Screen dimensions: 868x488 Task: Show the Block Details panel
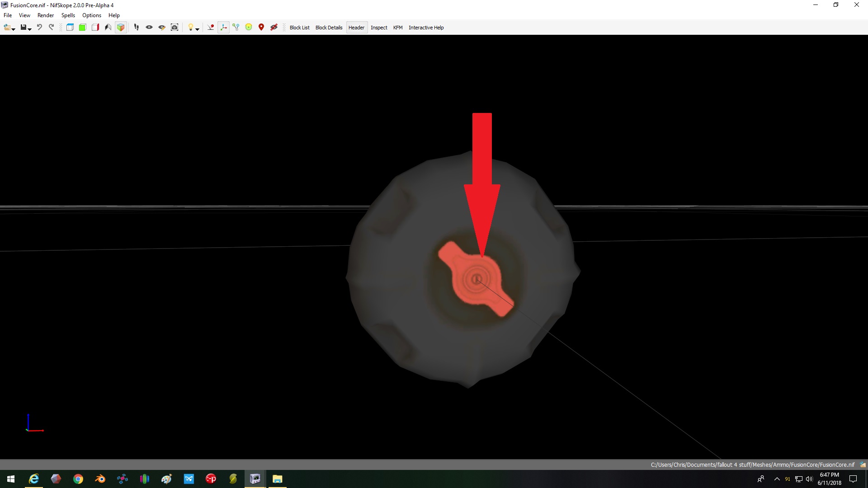click(329, 28)
